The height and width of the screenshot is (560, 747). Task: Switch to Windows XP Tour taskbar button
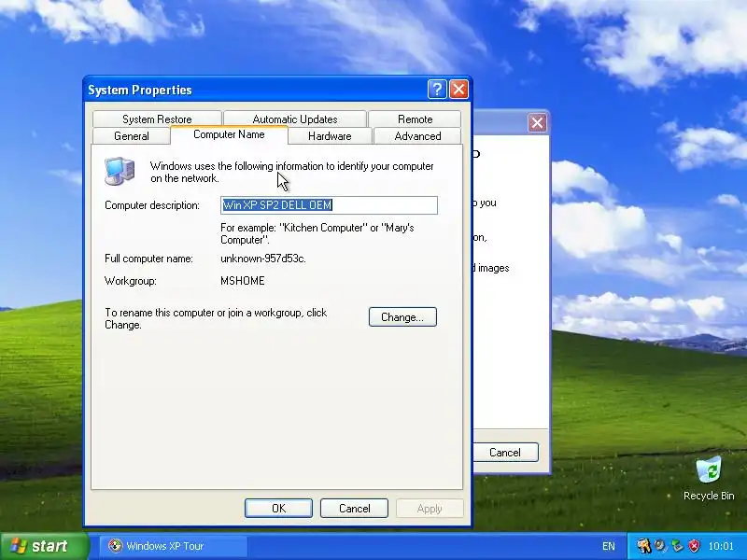click(174, 546)
